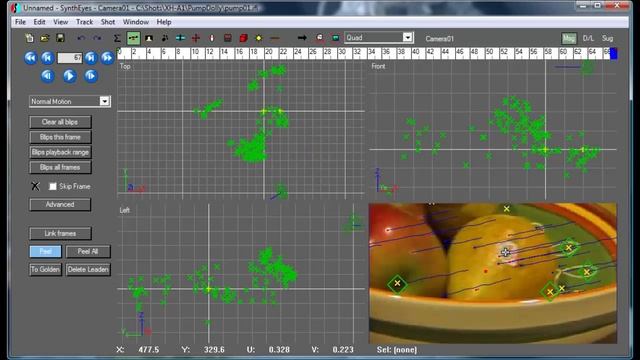Open the Help menu
The image size is (640, 360).
tap(164, 22)
